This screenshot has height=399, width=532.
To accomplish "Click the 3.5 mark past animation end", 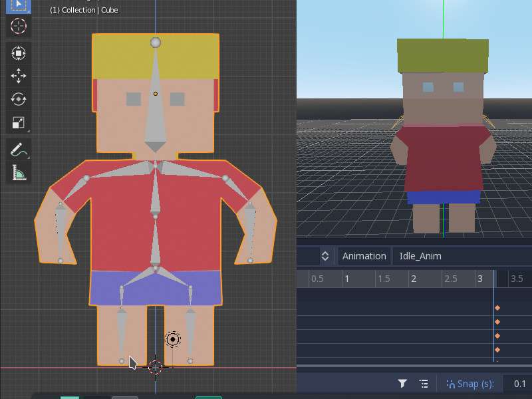I will (517, 279).
